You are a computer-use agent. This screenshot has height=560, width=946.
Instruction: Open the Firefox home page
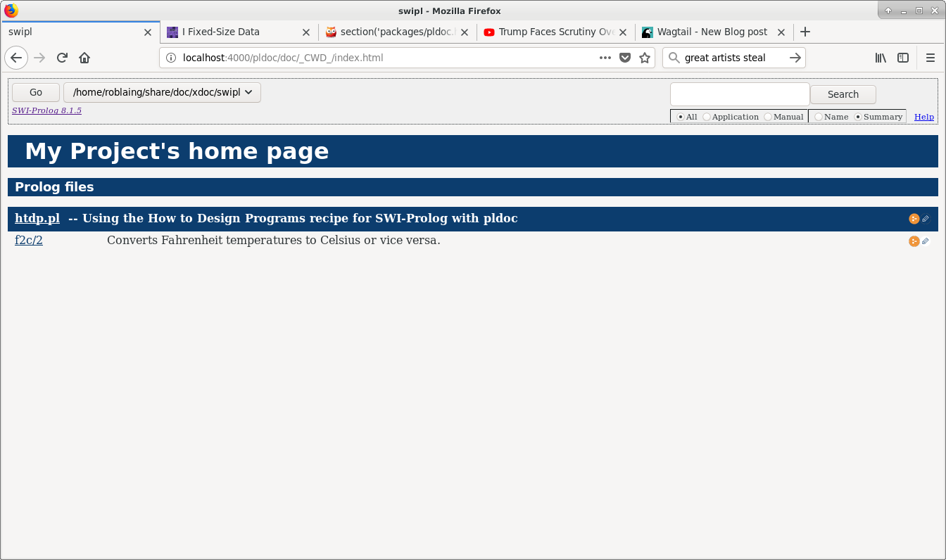(x=84, y=58)
